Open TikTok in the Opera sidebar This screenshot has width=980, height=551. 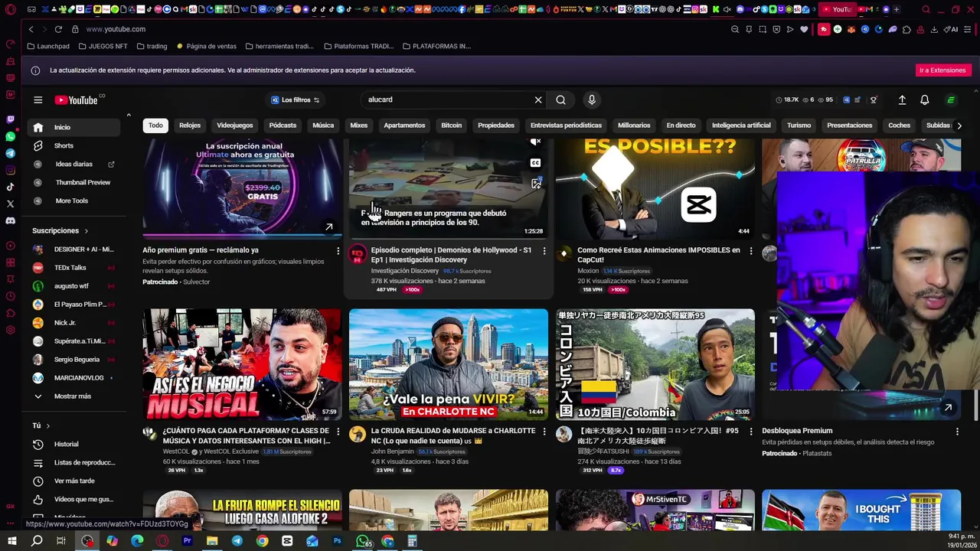pyautogui.click(x=10, y=187)
